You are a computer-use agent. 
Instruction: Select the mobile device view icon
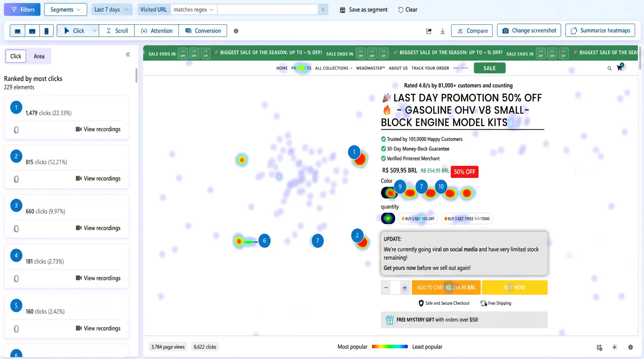47,31
